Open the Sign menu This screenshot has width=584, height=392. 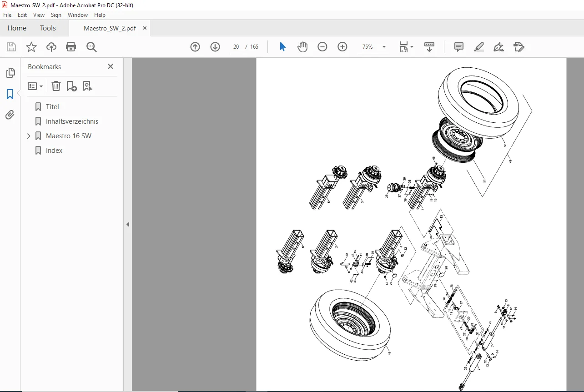click(x=56, y=15)
